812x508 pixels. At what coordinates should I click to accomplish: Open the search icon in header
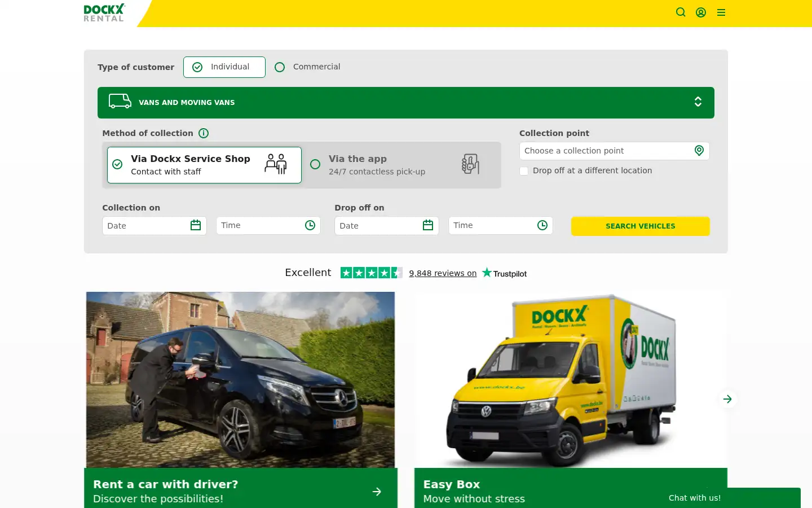pos(681,12)
